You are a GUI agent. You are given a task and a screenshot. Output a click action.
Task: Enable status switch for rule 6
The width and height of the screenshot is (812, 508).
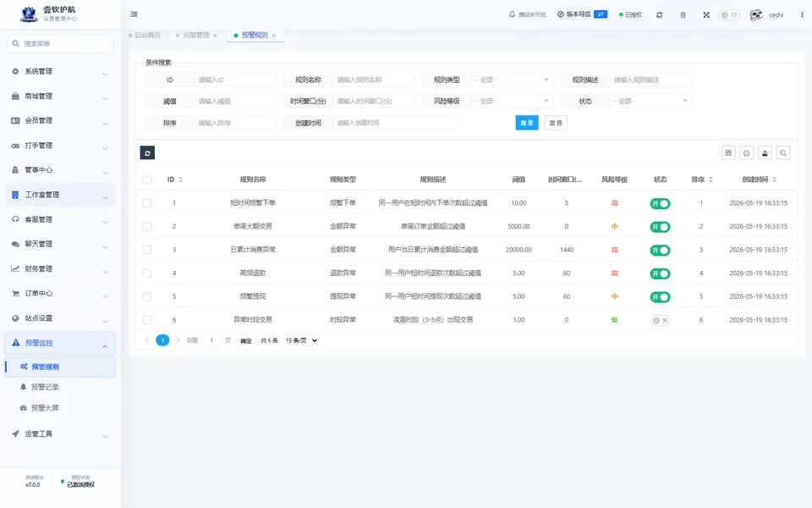(661, 320)
